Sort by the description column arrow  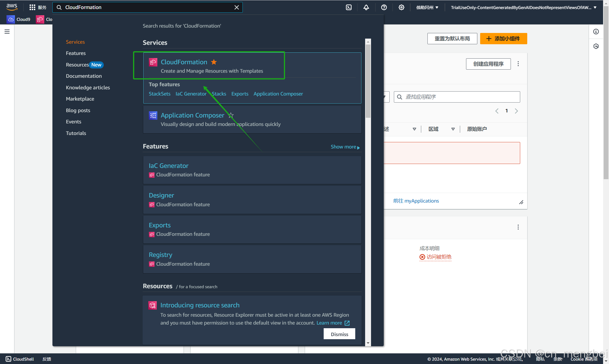coord(414,129)
